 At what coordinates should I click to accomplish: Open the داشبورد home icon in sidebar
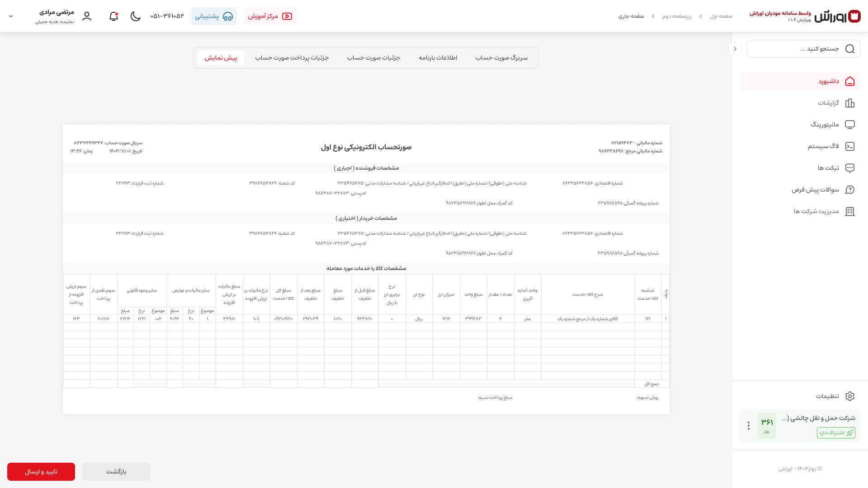[850, 81]
